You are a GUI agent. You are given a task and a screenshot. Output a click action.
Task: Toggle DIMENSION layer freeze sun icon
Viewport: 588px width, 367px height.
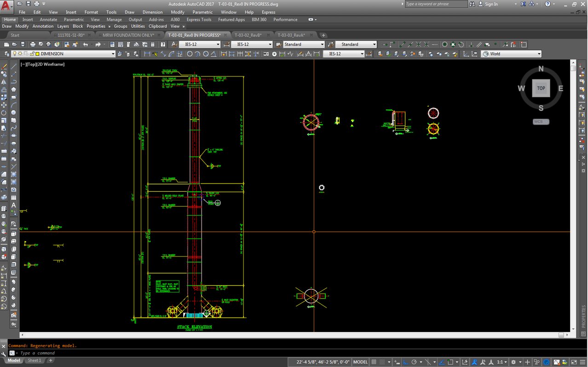(20, 54)
